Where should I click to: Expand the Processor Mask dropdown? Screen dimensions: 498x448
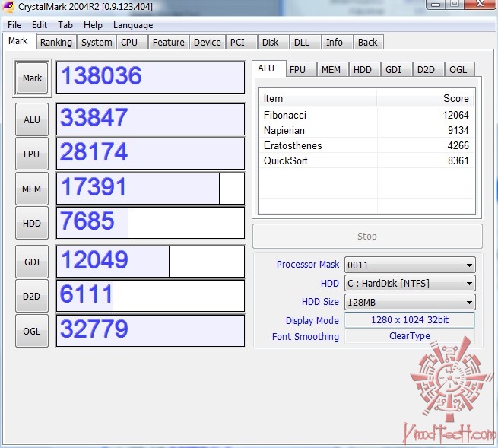pyautogui.click(x=410, y=265)
